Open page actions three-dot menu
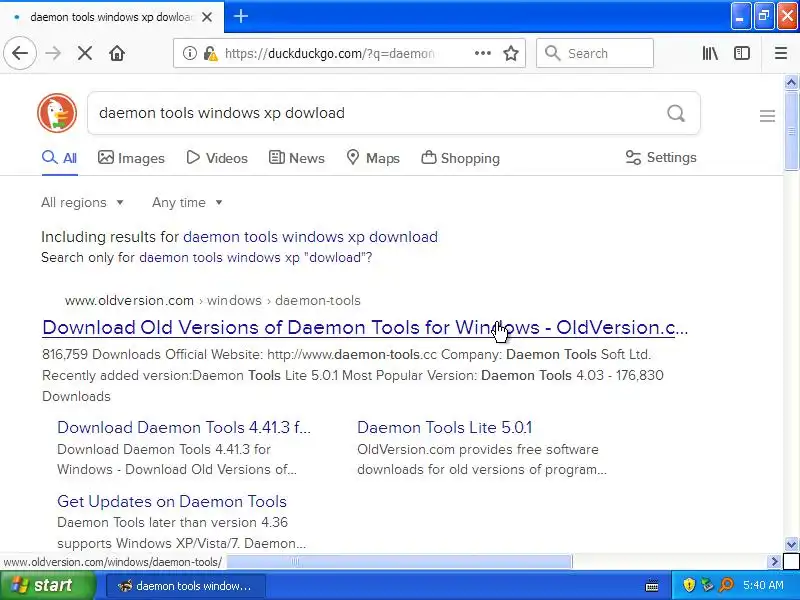800x600 pixels. point(483,53)
